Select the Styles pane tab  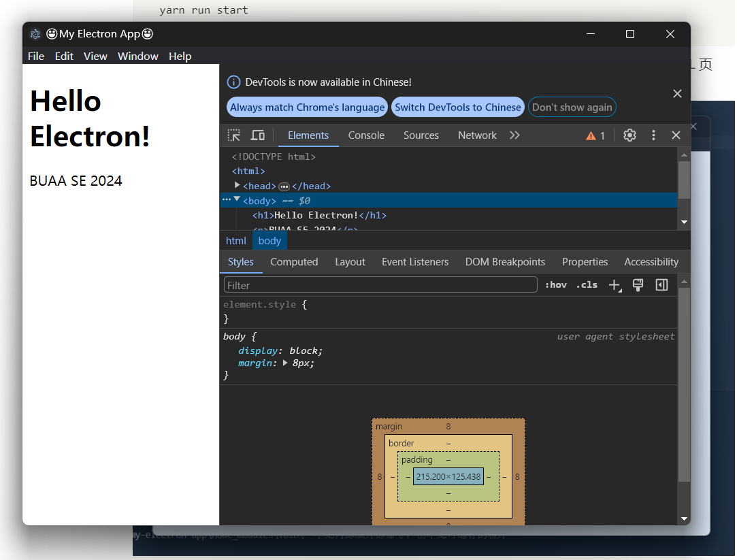pyautogui.click(x=241, y=262)
